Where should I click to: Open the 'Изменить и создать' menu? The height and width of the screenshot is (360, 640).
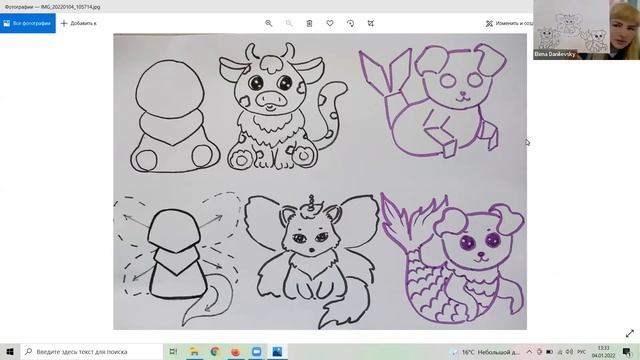(509, 23)
